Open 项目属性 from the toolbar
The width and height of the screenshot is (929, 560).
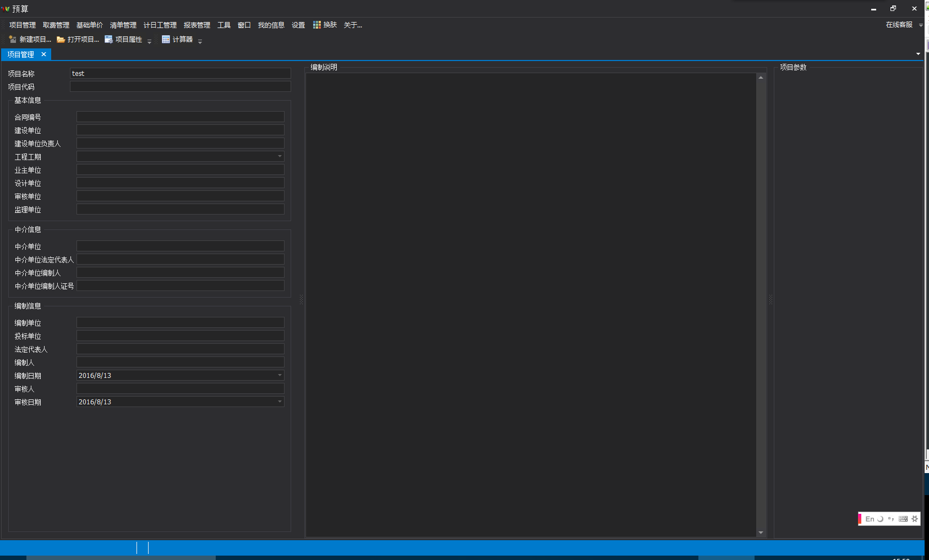124,40
